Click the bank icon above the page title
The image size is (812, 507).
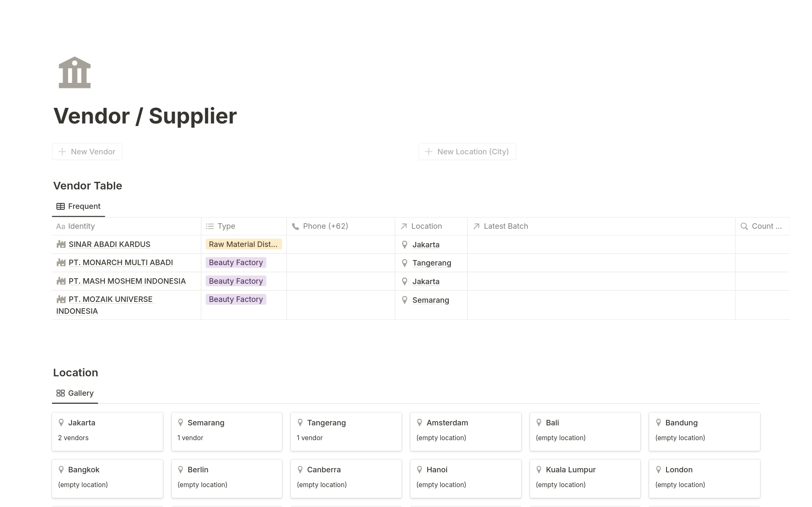74,72
